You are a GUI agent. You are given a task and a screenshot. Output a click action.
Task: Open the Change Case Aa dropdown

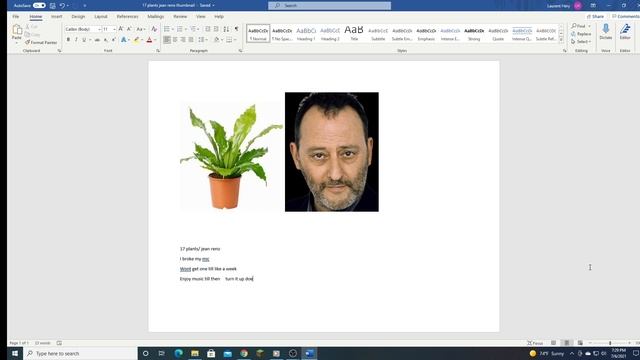click(140, 29)
